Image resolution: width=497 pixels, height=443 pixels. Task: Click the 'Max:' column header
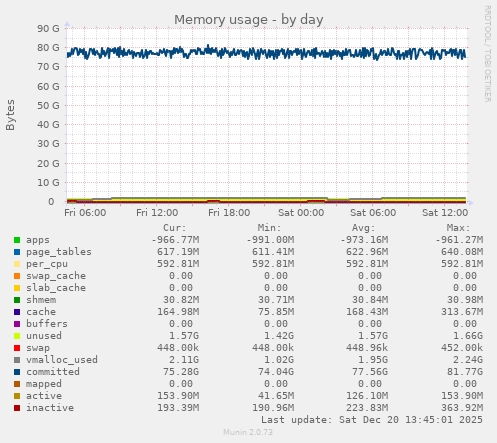click(x=458, y=228)
